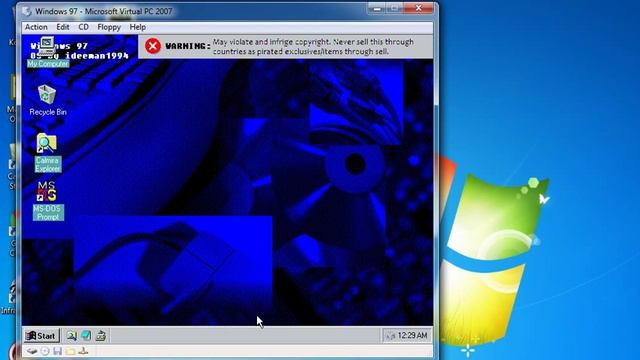The image size is (640, 360).
Task: Minimize the Virtual PC 2007 window
Action: pos(376,8)
